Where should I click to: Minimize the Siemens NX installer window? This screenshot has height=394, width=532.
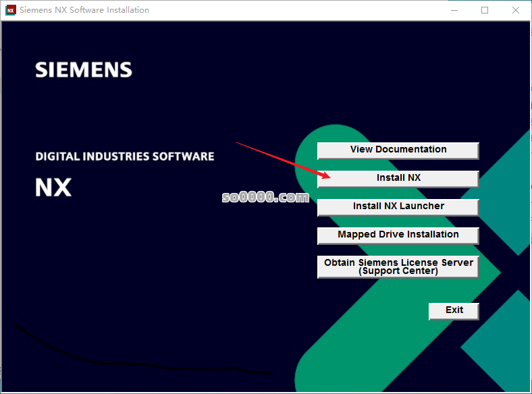pos(454,10)
